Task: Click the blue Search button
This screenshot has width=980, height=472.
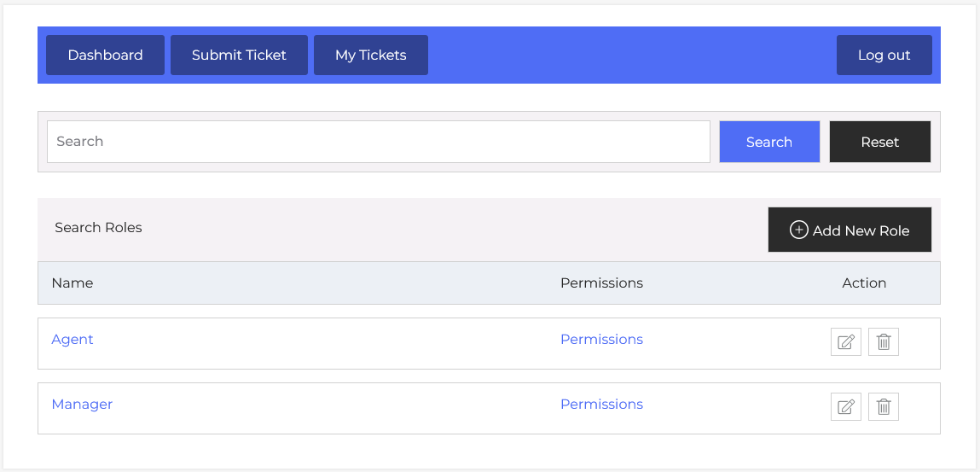Action: [x=768, y=142]
